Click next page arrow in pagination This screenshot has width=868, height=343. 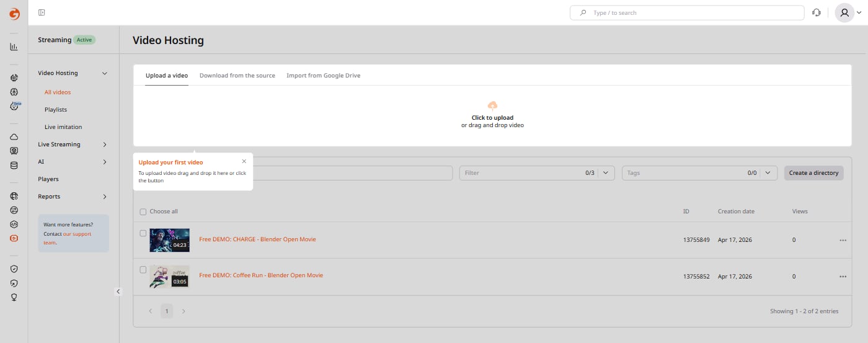[184, 311]
